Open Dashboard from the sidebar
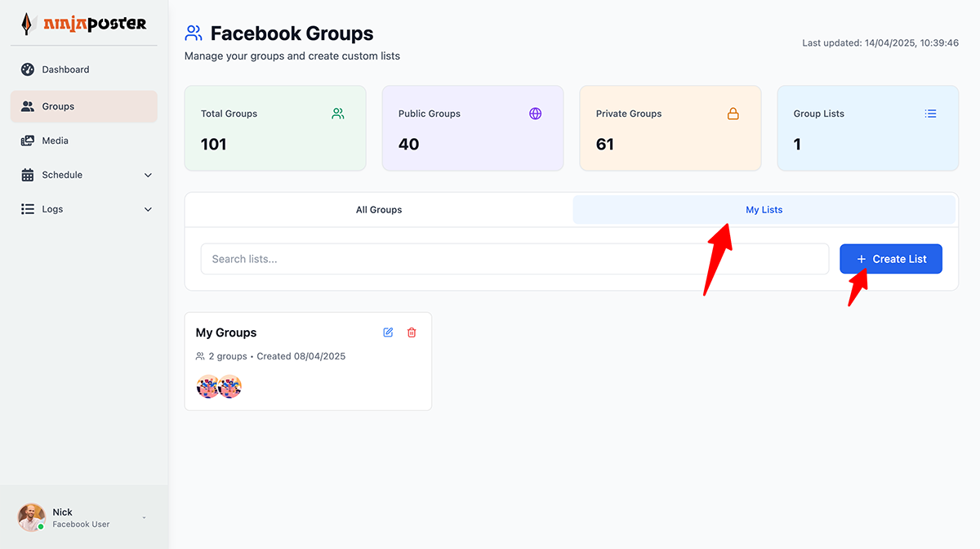Image resolution: width=980 pixels, height=549 pixels. point(84,69)
